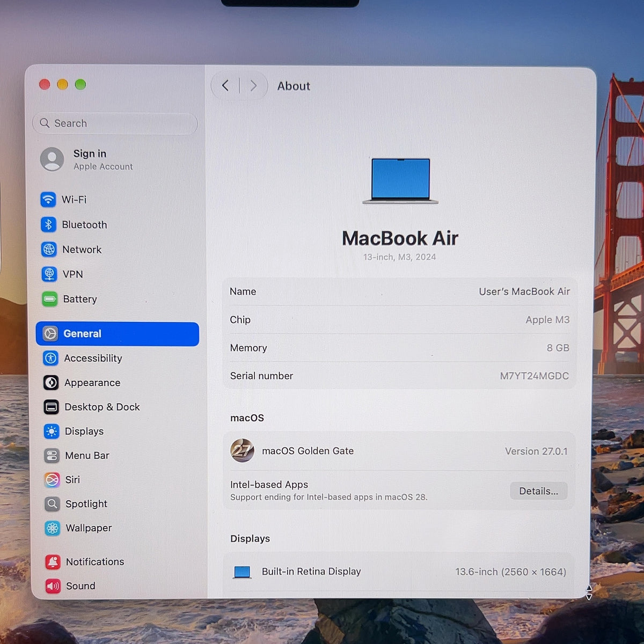Click the Siri icon in the sidebar
The image size is (644, 644).
point(52,480)
